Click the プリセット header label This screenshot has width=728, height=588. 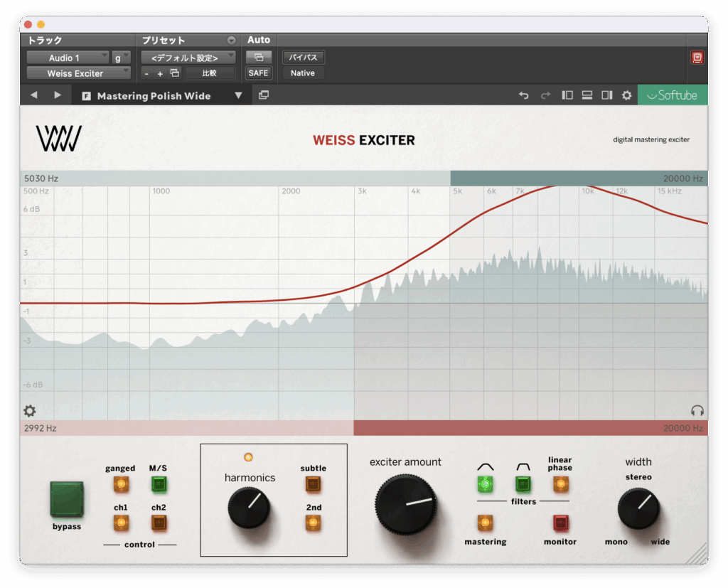[x=164, y=41]
